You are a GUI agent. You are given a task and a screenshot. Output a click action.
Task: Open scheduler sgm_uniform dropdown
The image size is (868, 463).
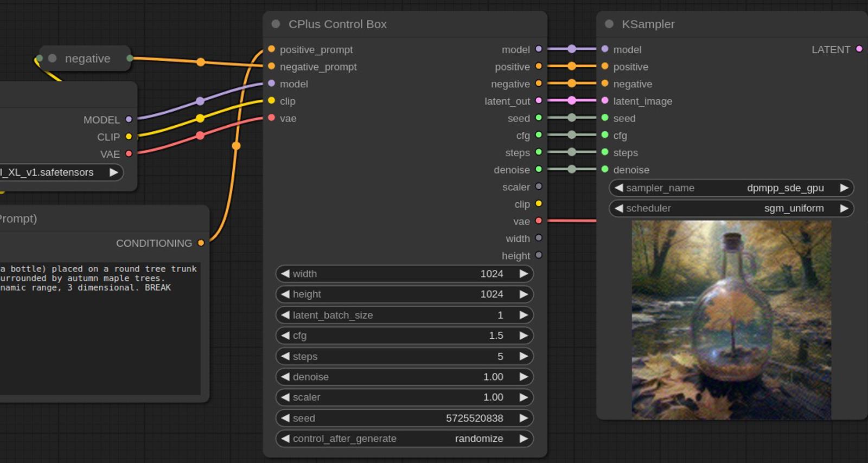(x=731, y=208)
